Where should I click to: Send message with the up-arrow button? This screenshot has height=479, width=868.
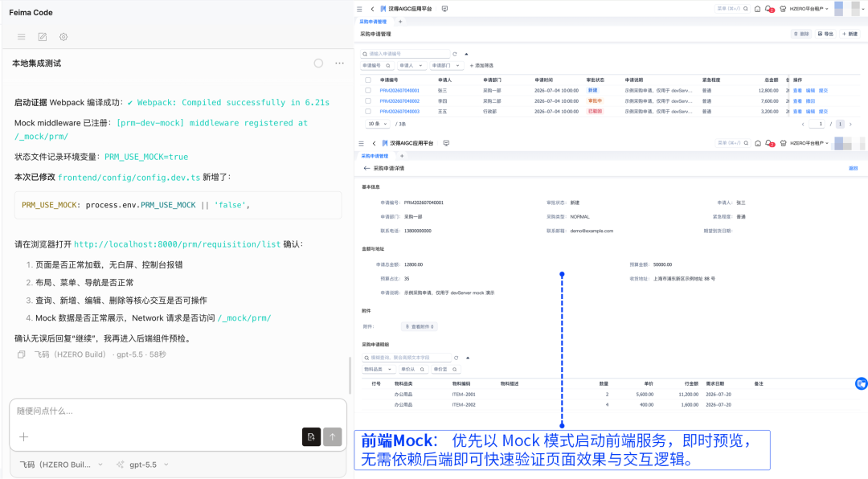332,437
